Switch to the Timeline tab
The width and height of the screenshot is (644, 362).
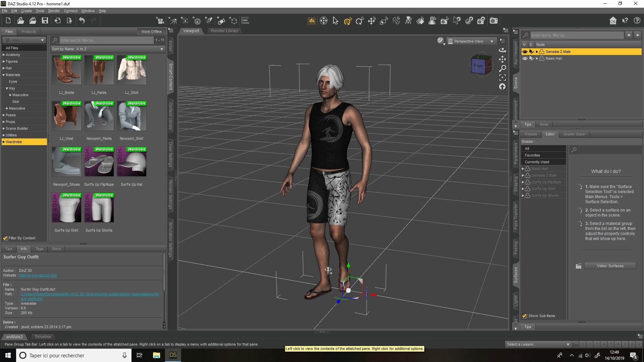click(43, 337)
